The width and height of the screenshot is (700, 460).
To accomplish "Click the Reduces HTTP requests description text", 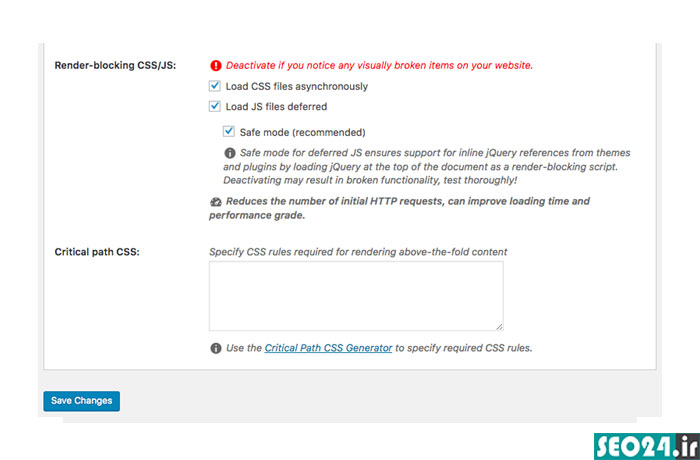I will pos(400,208).
